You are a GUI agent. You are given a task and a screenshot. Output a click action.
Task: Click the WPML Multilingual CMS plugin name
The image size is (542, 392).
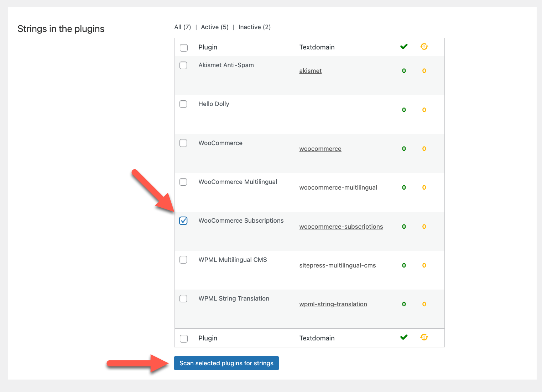click(233, 260)
